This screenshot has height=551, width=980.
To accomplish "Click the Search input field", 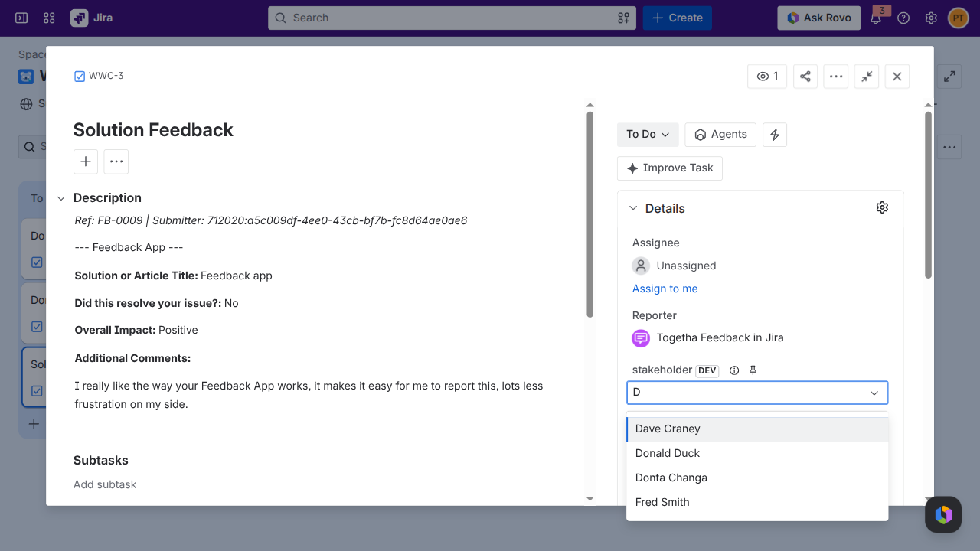I will pos(452,18).
